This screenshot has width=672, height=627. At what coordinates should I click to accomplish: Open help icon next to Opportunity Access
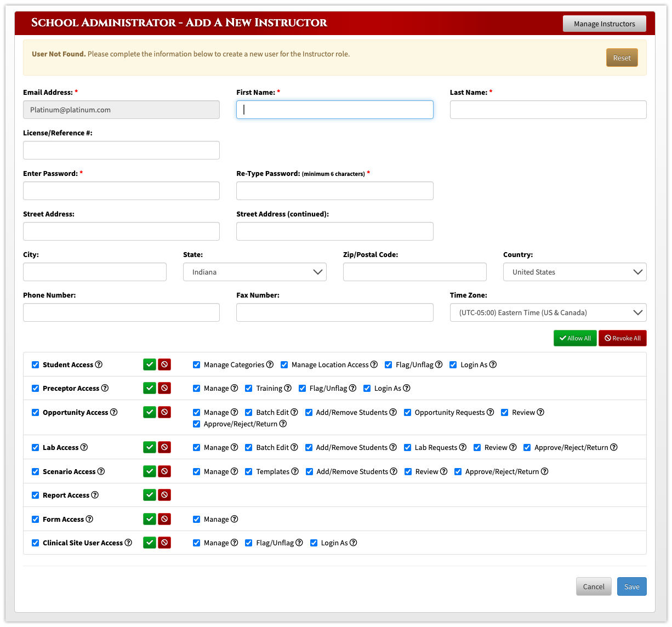pos(114,412)
